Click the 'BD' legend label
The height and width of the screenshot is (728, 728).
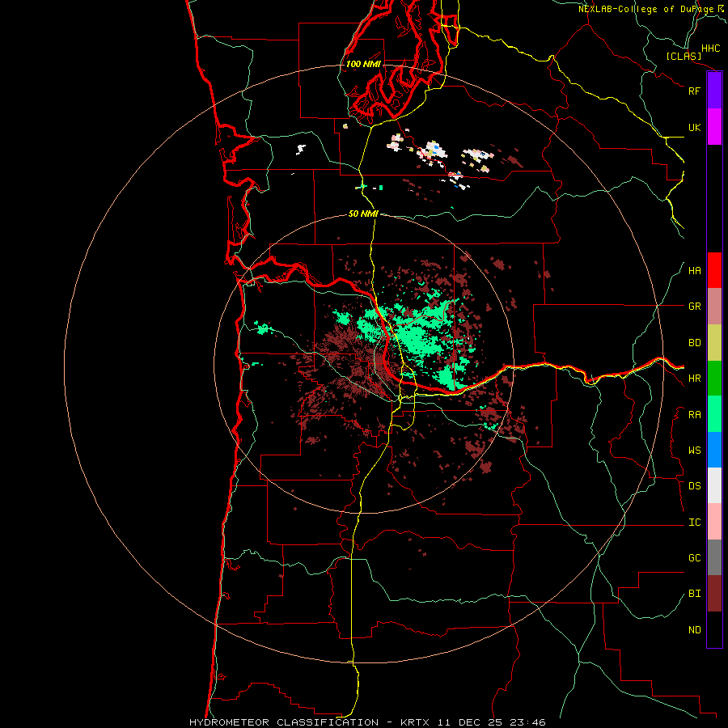click(x=694, y=343)
